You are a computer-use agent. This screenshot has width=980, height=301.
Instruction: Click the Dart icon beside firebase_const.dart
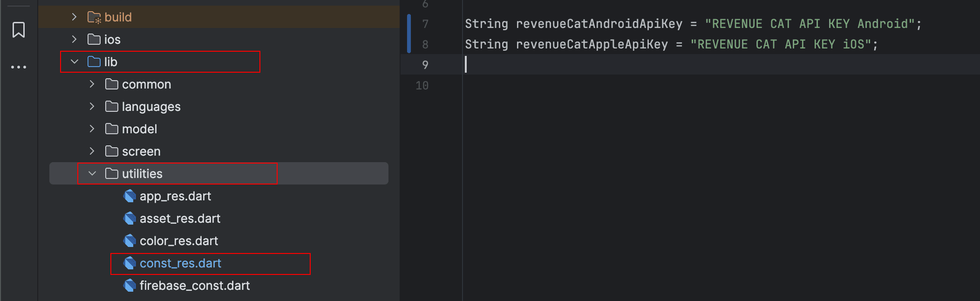point(129,286)
